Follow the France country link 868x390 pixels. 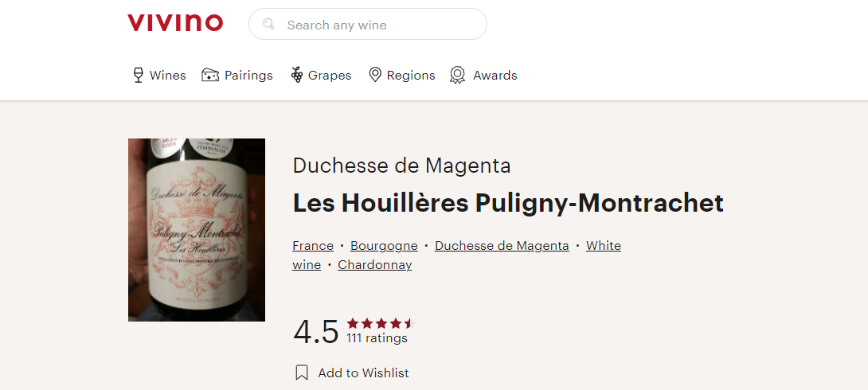(x=313, y=246)
